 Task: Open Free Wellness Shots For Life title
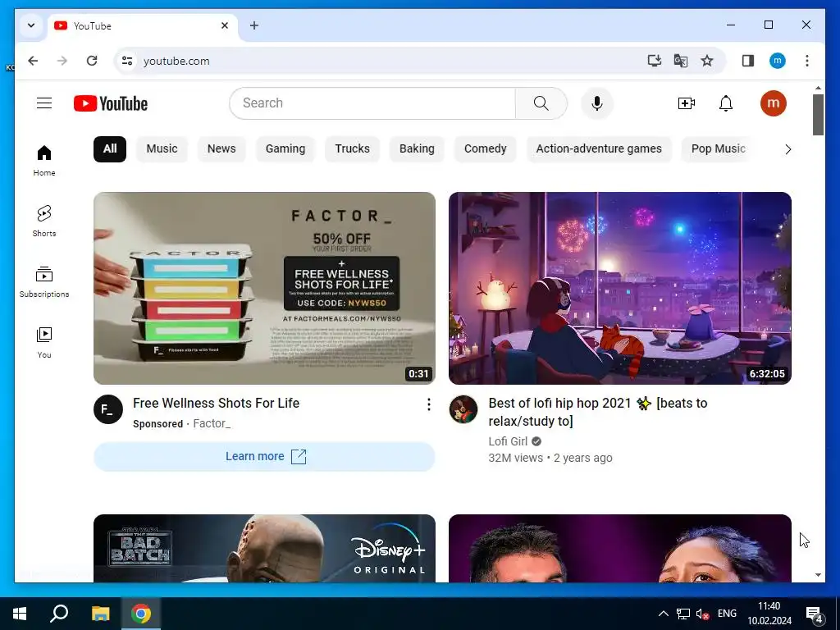pos(216,403)
